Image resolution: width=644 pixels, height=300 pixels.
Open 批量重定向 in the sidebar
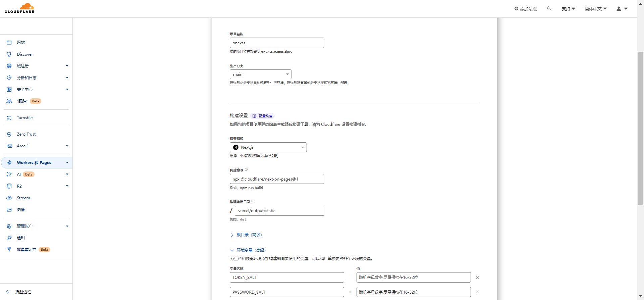click(26, 250)
